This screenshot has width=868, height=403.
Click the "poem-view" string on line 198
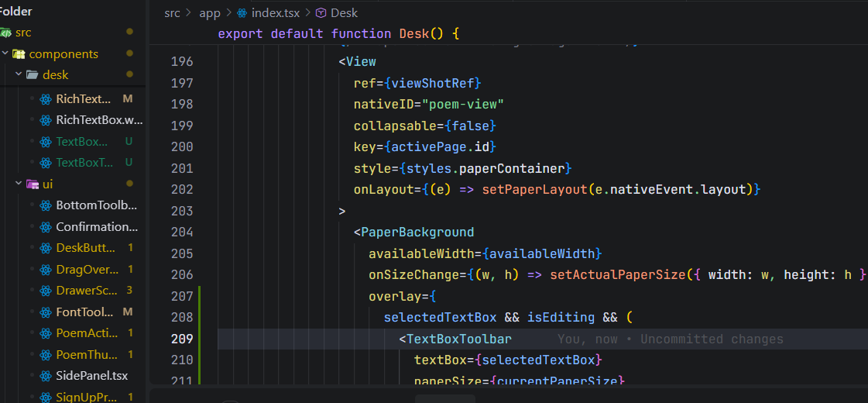tap(462, 104)
